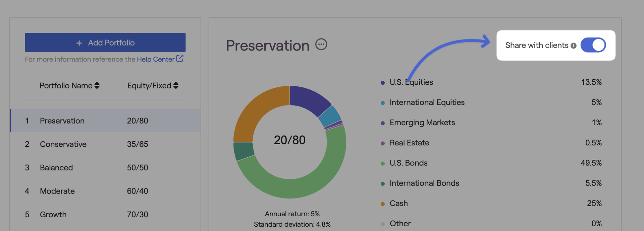Click the U.S. Equities legend dot
644x231 pixels.
coord(382,83)
